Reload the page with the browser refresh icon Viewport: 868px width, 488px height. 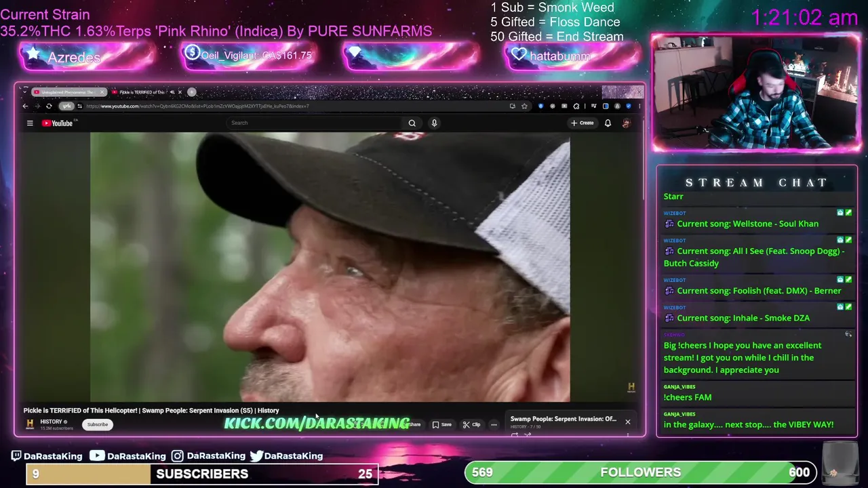point(49,106)
